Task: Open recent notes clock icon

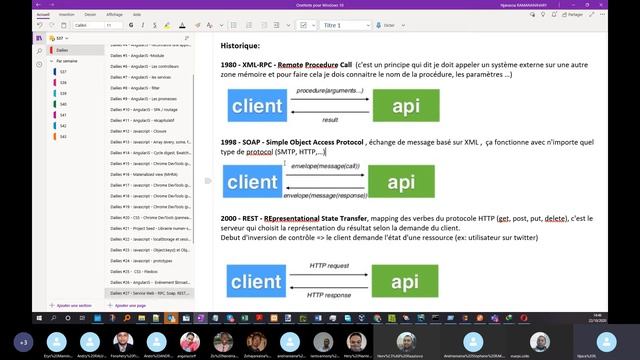Action: (39, 64)
